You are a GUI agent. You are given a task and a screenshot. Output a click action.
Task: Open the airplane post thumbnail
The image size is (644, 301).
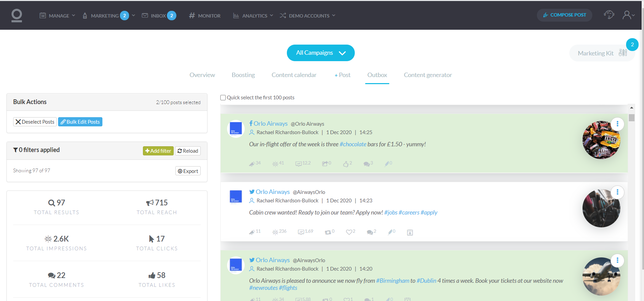pos(601,276)
